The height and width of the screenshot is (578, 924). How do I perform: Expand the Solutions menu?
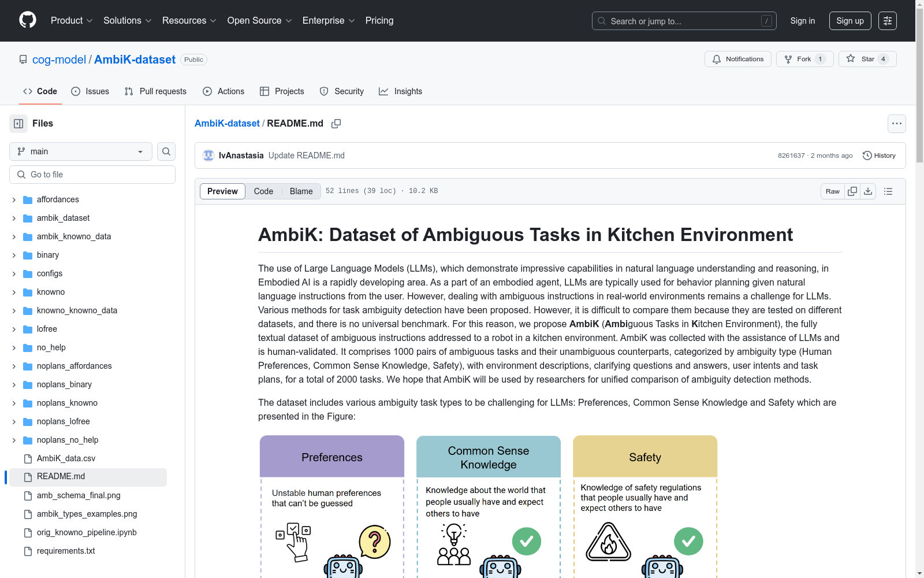[128, 21]
